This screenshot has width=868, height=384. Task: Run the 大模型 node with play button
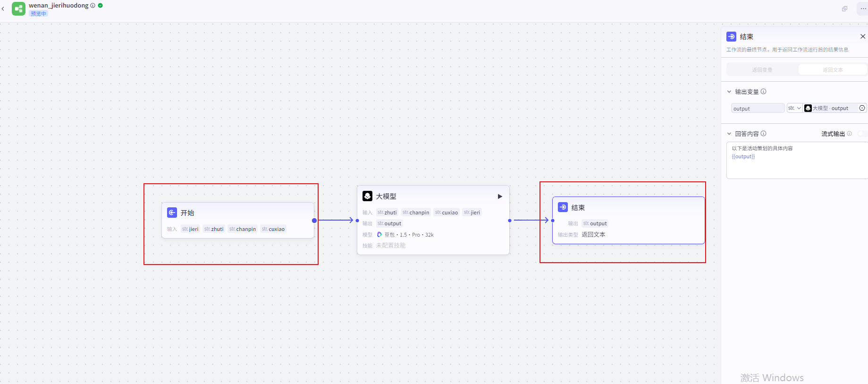pos(500,196)
